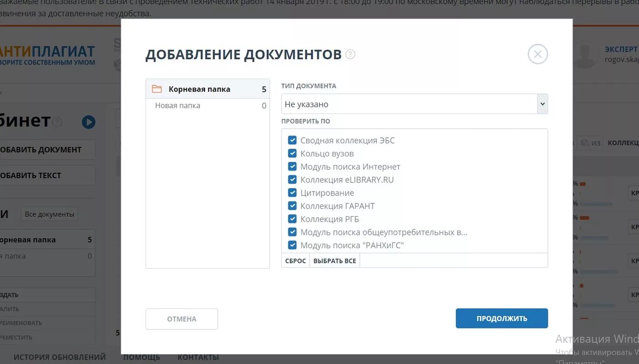
Task: Click the question mark icon by Кабинет heading
Action: click(x=57, y=122)
